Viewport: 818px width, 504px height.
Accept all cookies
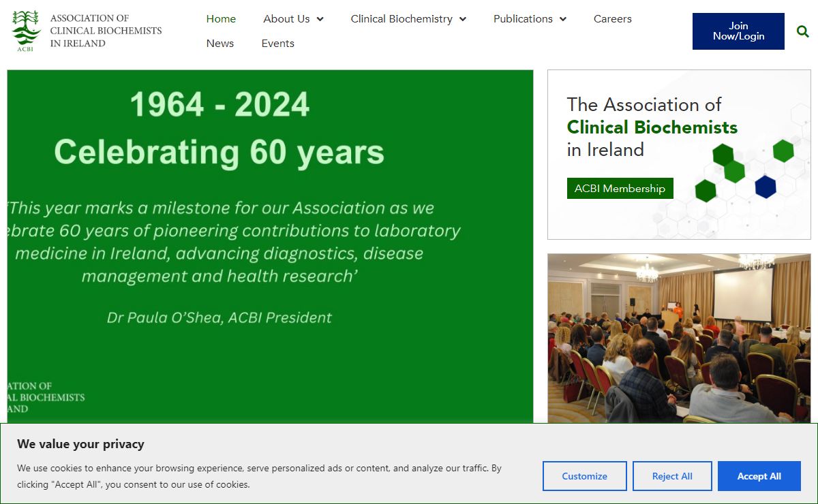759,476
